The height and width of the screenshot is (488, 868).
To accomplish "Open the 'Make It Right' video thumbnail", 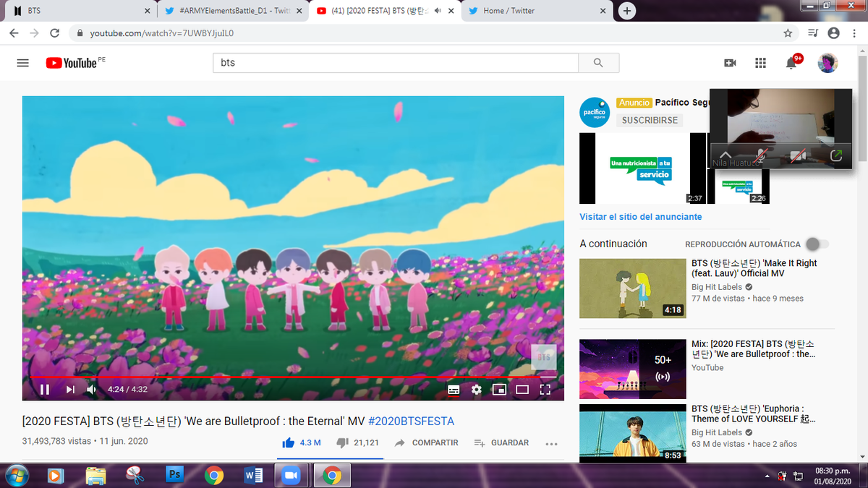I will click(633, 288).
